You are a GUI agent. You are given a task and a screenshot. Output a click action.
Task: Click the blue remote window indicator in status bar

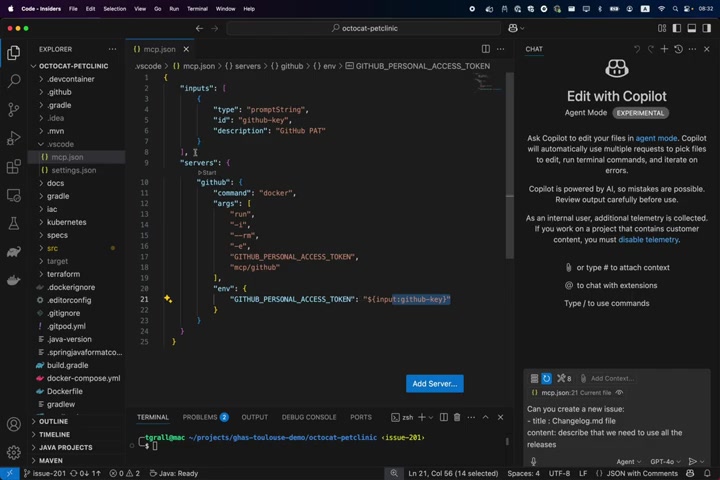click(10, 473)
